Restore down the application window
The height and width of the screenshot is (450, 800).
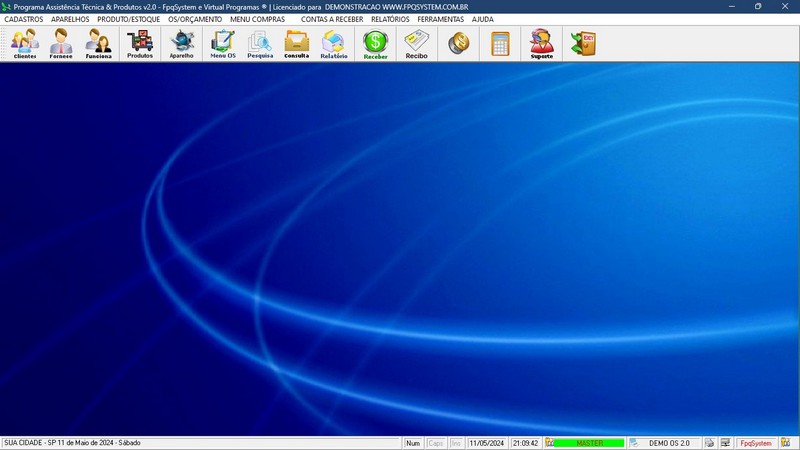[758, 7]
